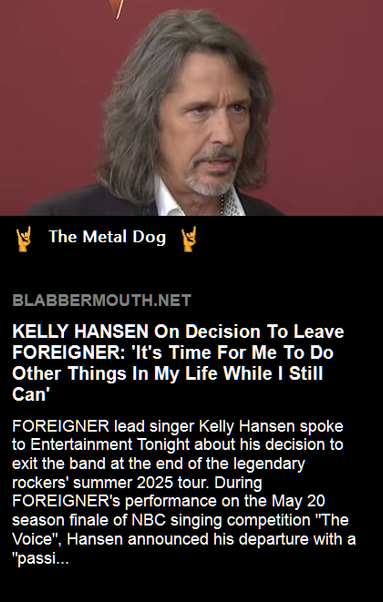
Task: Click the horns hand icon before The Metal Dog
Action: click(x=23, y=239)
